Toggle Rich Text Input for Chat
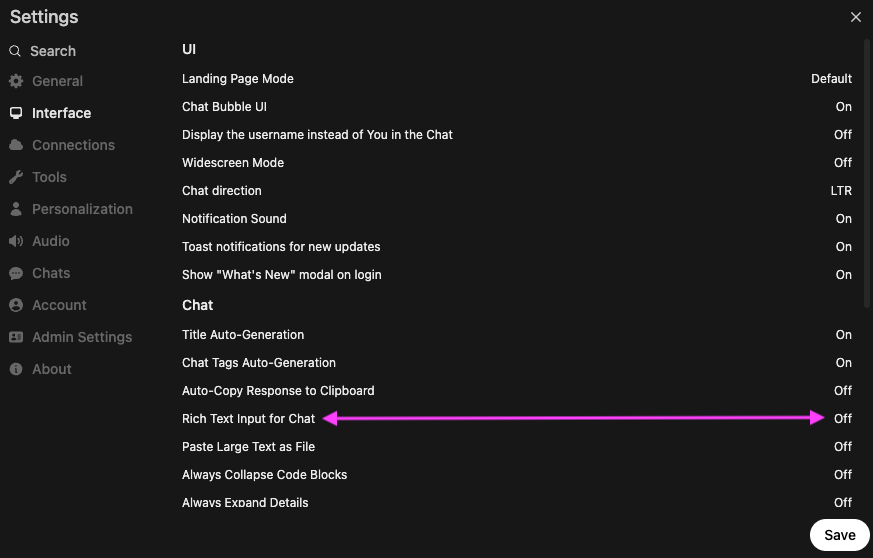The width and height of the screenshot is (873, 558). [x=842, y=419]
